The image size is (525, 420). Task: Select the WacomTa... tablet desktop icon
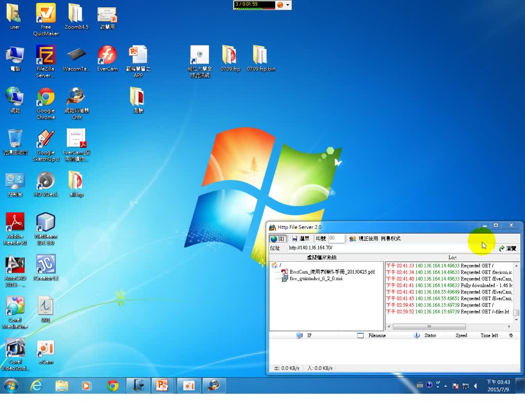tap(76, 59)
